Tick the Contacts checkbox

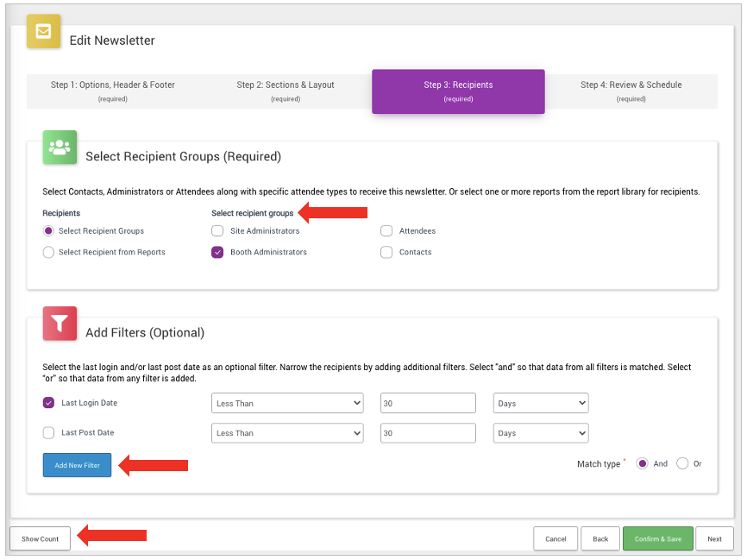[386, 252]
